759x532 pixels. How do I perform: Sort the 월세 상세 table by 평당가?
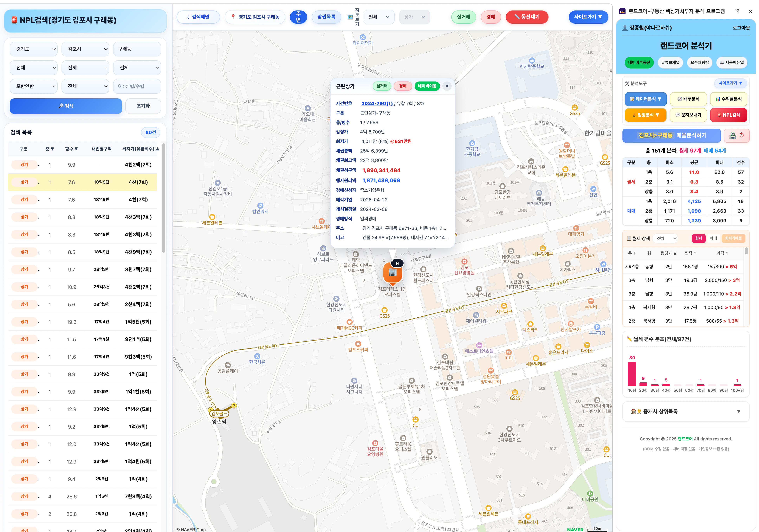pyautogui.click(x=668, y=253)
